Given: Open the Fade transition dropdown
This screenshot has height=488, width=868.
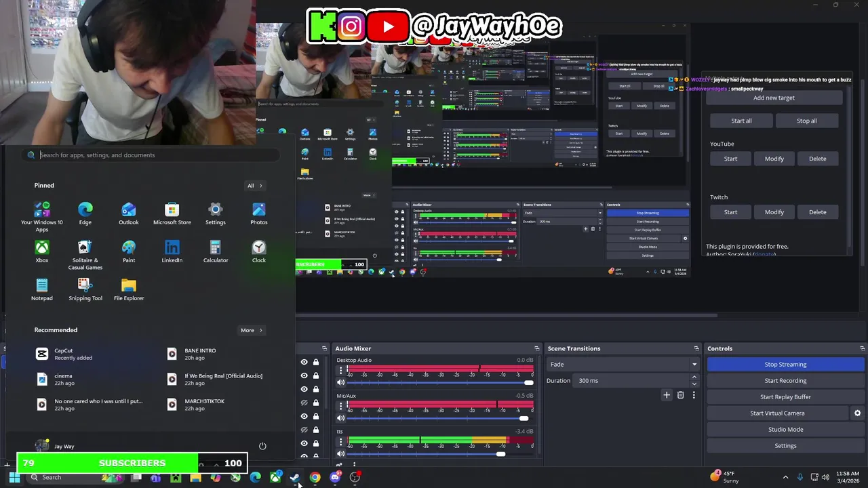Looking at the screenshot, I should click(x=623, y=364).
